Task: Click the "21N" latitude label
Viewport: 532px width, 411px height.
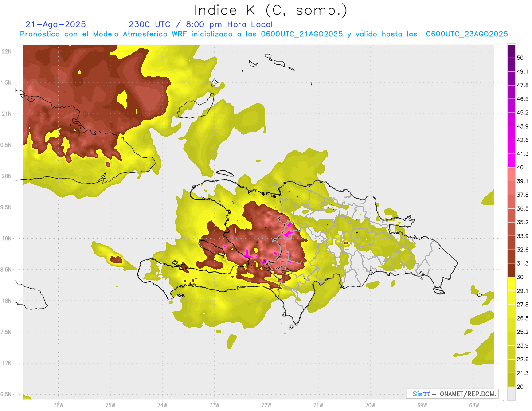Action: (7, 114)
